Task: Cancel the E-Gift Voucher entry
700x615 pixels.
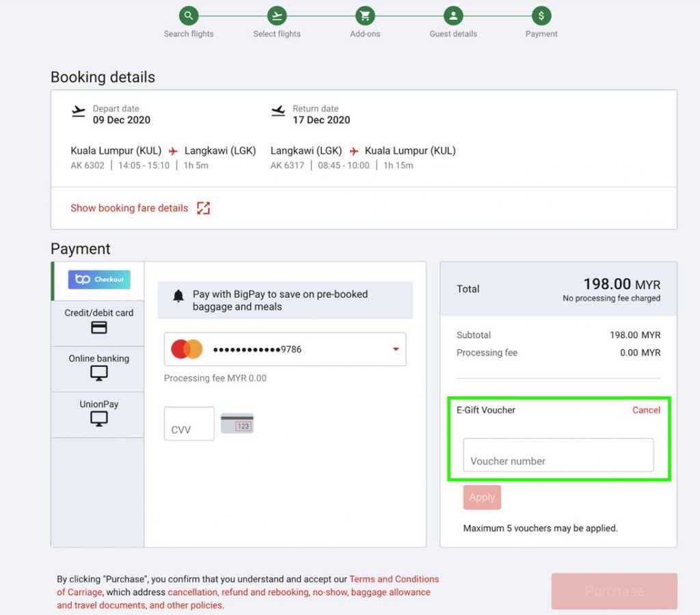Action: (646, 410)
